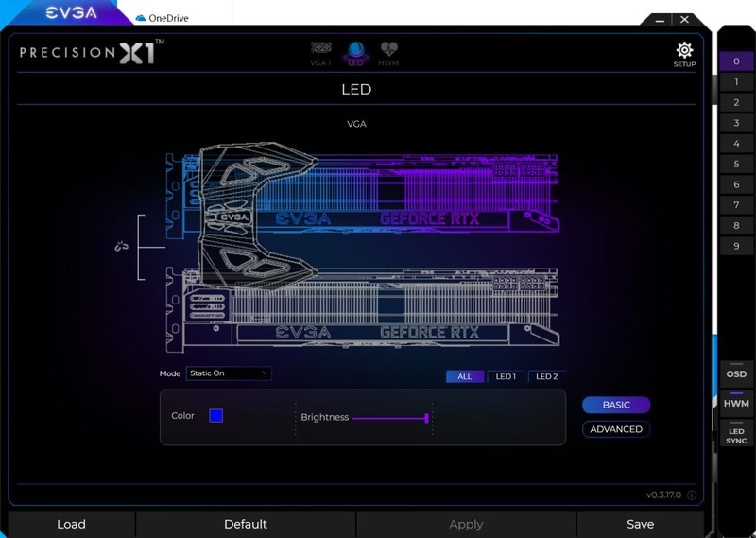
Task: Click the Default button
Action: click(246, 524)
